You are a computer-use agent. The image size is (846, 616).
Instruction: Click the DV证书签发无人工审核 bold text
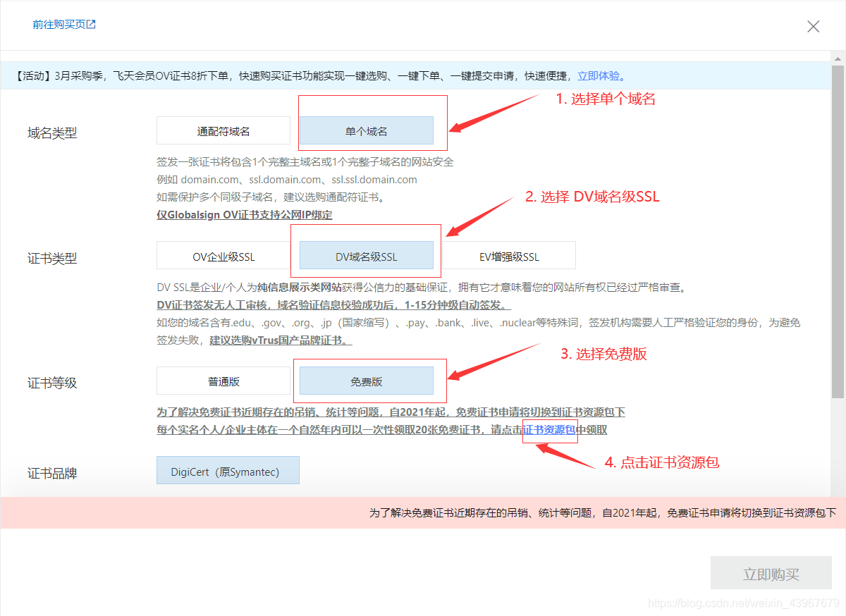coord(333,305)
